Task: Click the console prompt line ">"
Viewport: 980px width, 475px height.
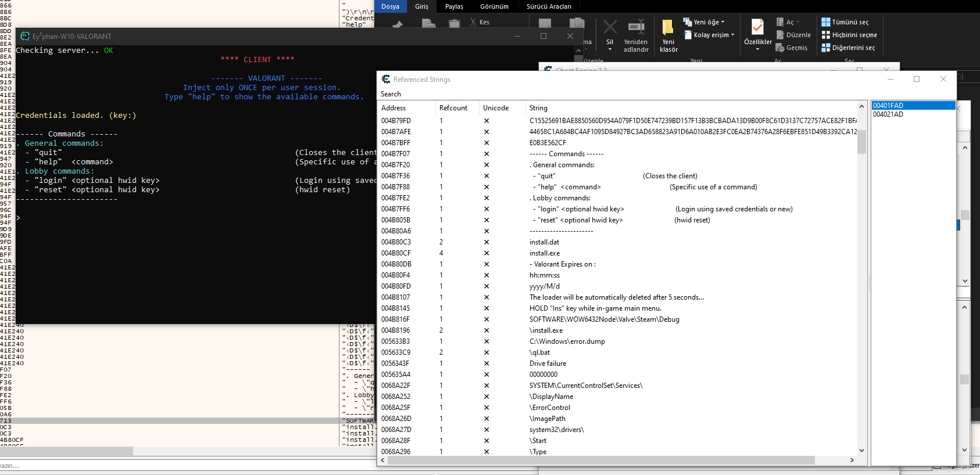Action: [x=19, y=218]
